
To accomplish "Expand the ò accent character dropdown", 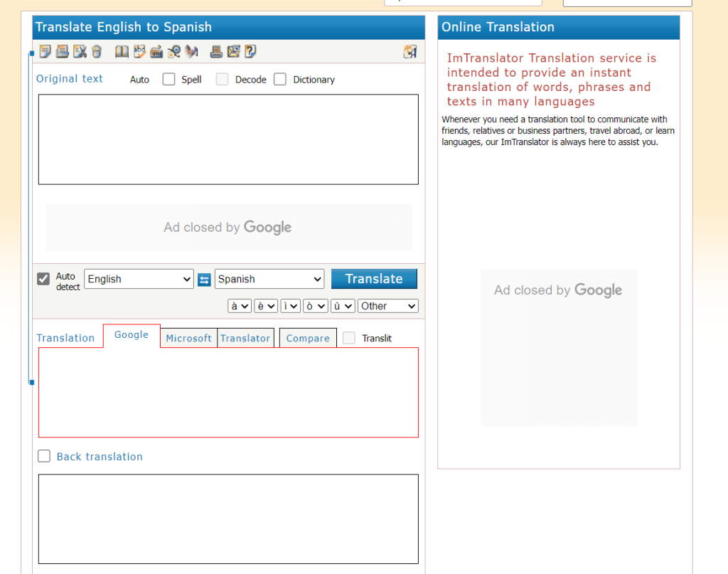I will point(316,306).
